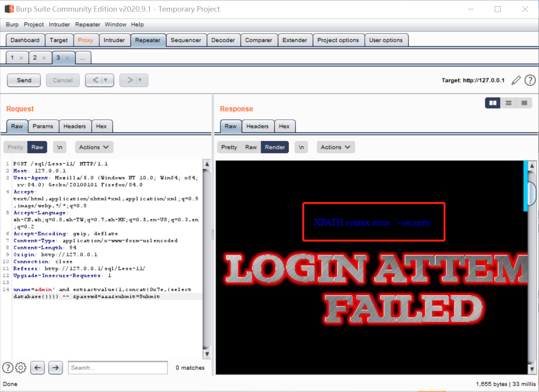Open help icon next to Target
Screen dimensions: 539x392
pos(530,80)
